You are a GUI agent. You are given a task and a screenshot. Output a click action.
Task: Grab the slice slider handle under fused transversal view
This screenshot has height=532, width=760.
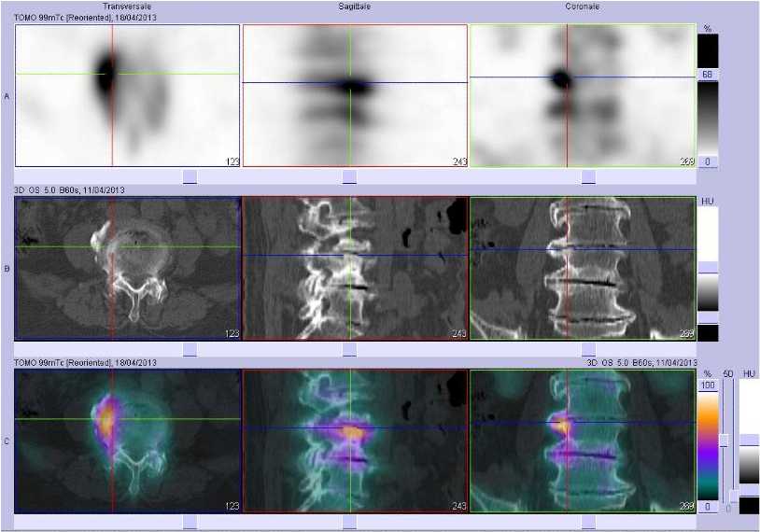(x=190, y=522)
